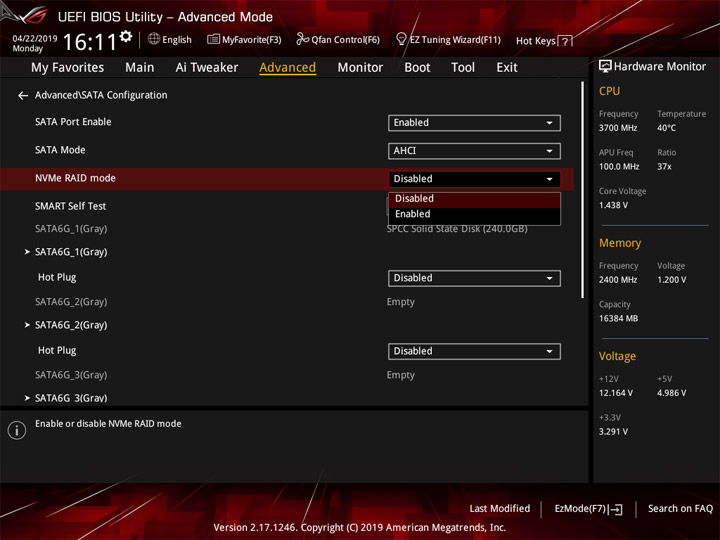Click the Hardware Monitor screen icon
Viewport: 720px width, 540px height.
(x=605, y=66)
